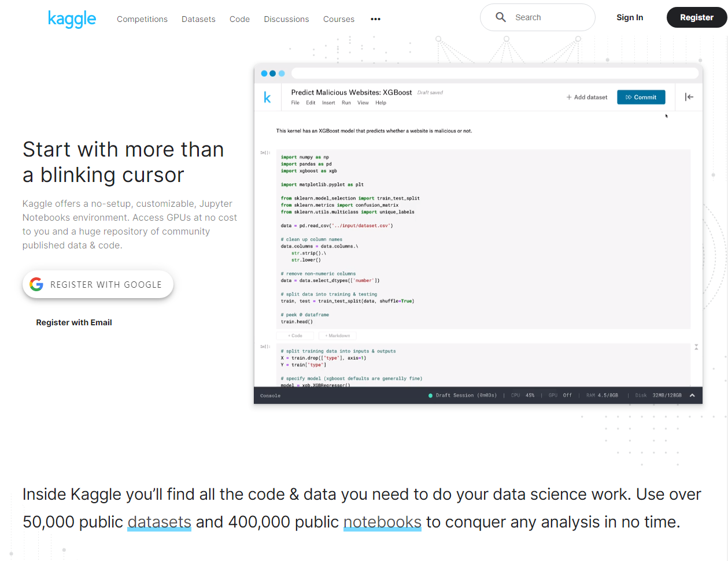
Task: Click the blue k logo in preview
Action: click(267, 97)
